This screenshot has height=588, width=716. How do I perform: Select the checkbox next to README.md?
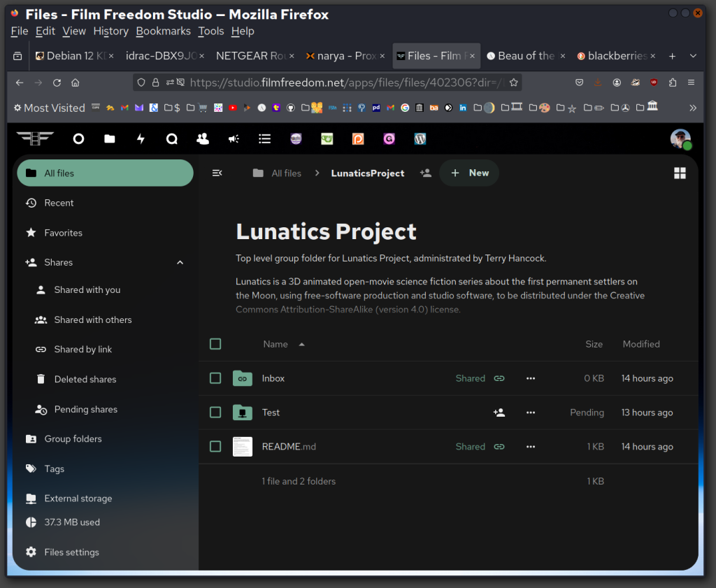click(215, 446)
